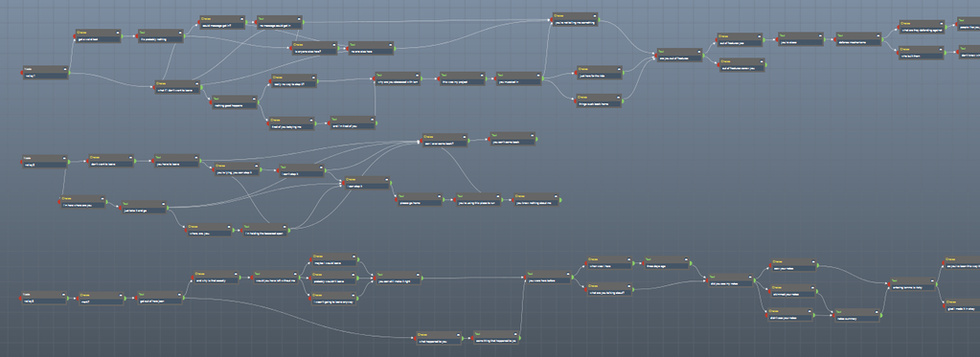Image resolution: width=980 pixels, height=357 pixels.
Task: Click output port of "you won't come back" node
Action: 536,139
